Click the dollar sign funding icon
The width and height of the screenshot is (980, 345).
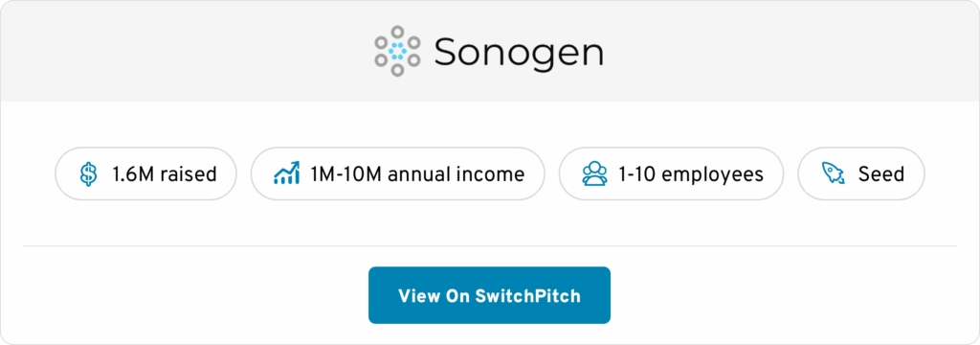pyautogui.click(x=89, y=174)
